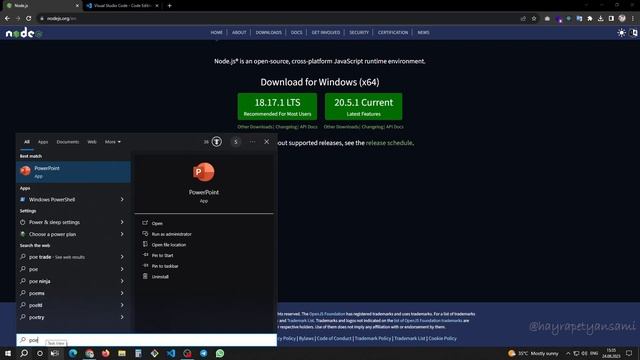
Task: Open Visual Studio Code from the taskbar
Action: [171, 353]
